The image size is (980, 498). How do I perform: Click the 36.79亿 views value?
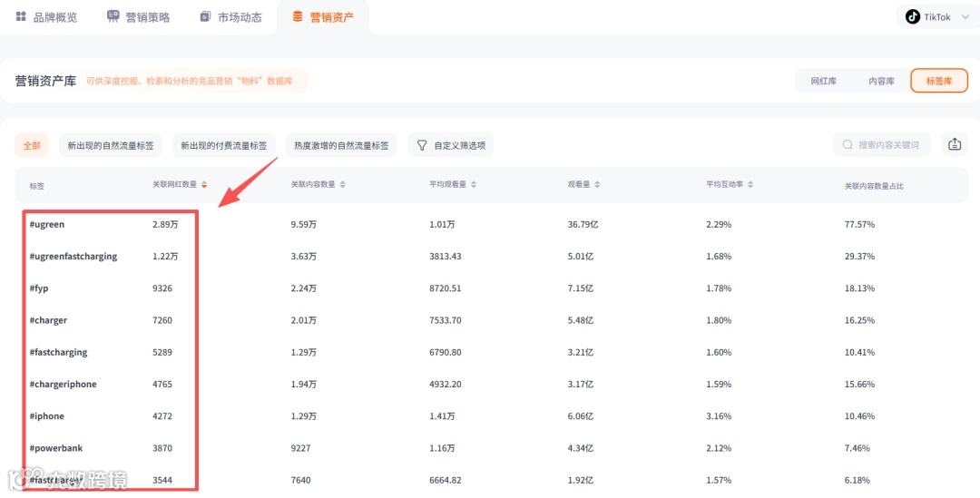[x=583, y=224]
